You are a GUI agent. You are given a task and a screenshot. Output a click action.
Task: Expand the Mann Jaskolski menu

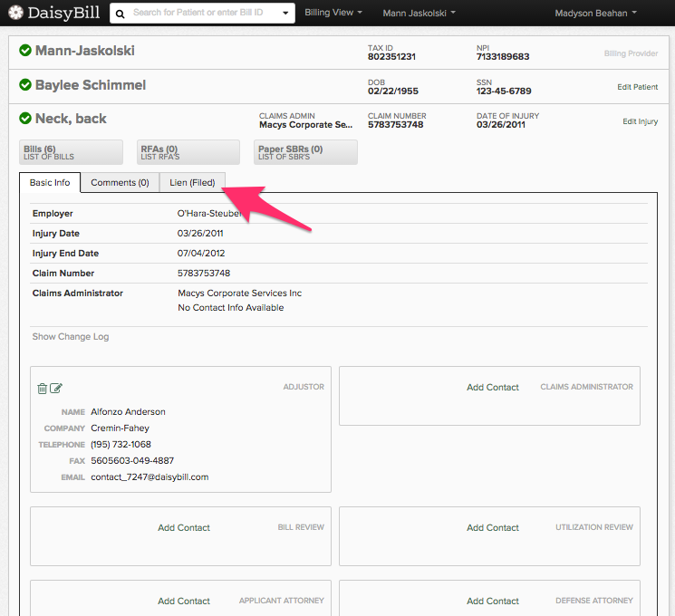419,14
